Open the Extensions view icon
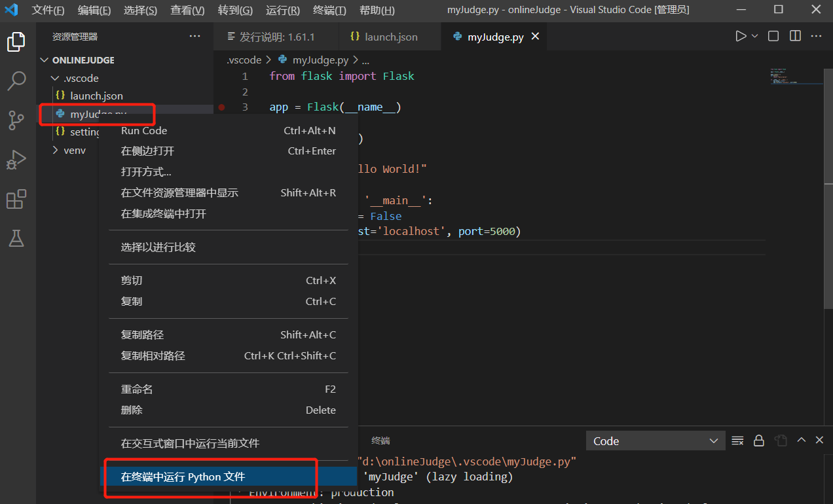This screenshot has width=833, height=504. coord(16,199)
